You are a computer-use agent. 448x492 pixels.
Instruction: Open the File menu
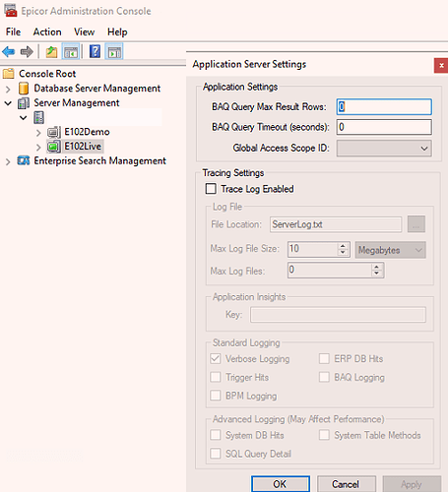[x=13, y=31]
